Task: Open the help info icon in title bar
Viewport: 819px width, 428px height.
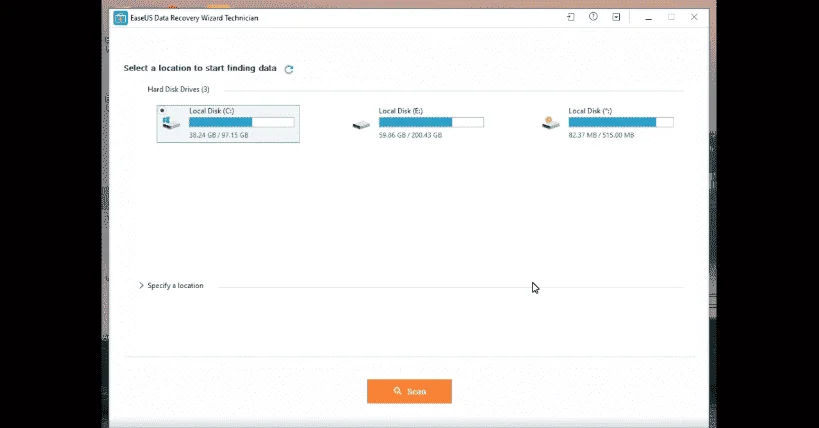Action: (x=593, y=17)
